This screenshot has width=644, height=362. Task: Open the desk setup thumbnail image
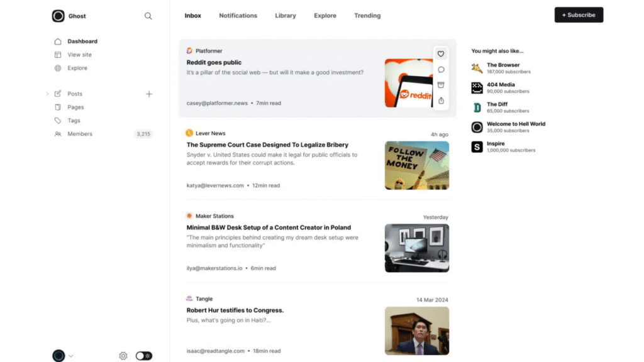pos(417,248)
